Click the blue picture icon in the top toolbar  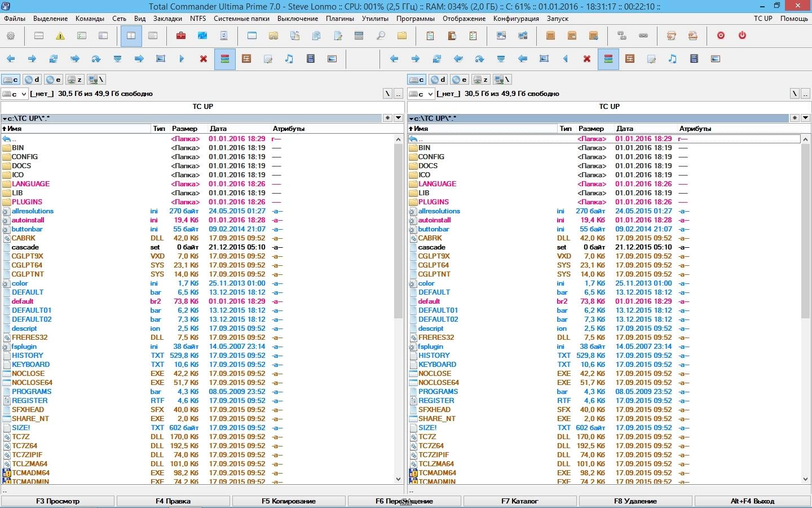pyautogui.click(x=202, y=36)
